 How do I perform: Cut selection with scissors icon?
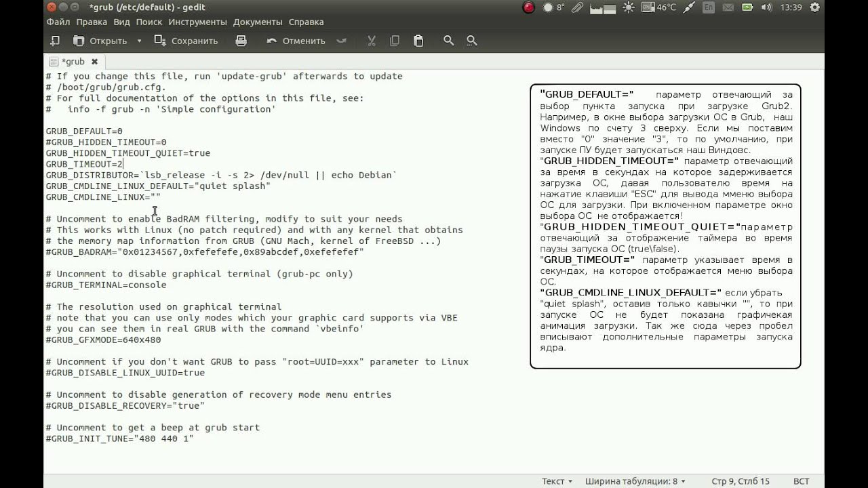(x=372, y=41)
